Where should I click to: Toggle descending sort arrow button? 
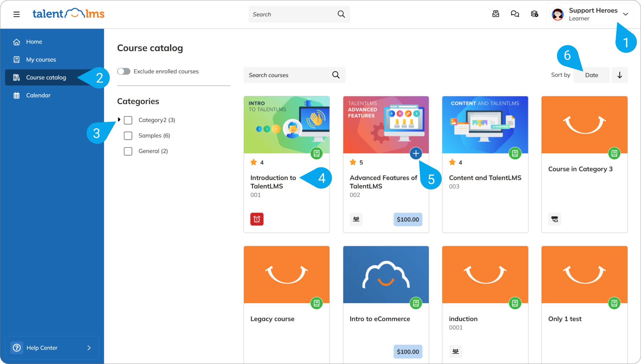(620, 75)
